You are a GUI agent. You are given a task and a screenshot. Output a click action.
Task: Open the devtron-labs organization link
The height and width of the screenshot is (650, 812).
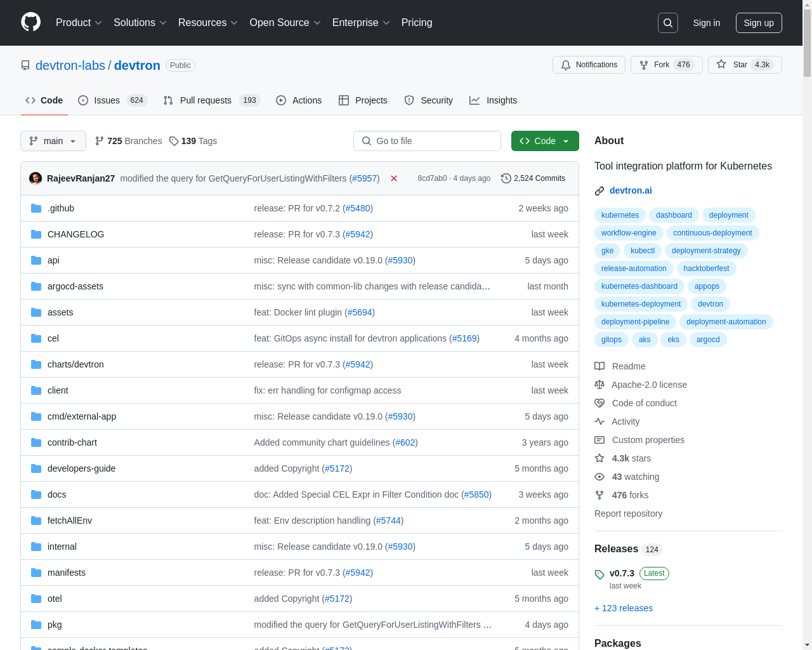[70, 65]
